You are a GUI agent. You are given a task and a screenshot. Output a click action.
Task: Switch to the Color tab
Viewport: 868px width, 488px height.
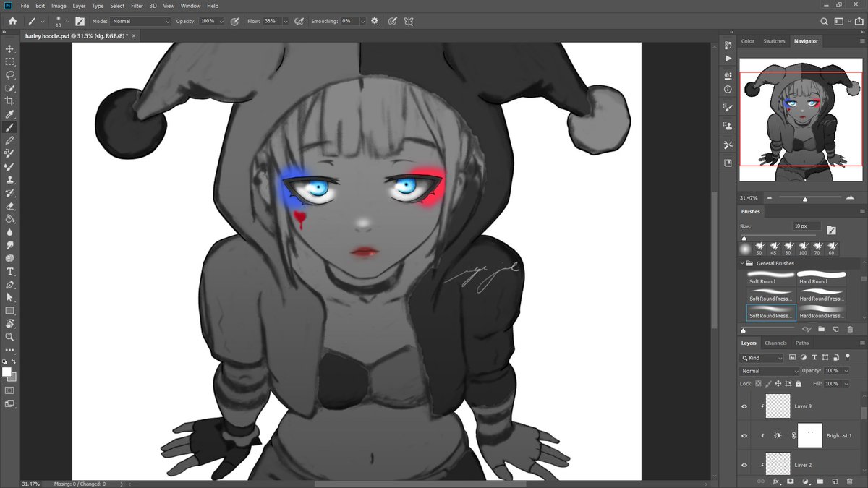tap(748, 41)
